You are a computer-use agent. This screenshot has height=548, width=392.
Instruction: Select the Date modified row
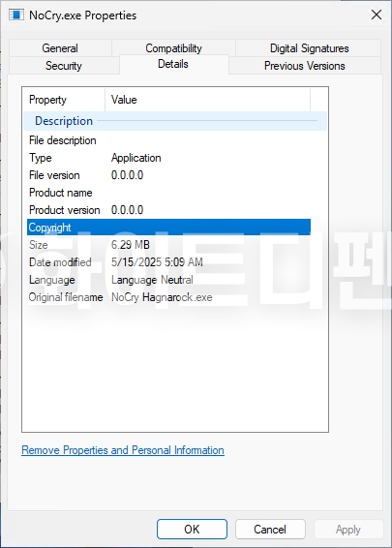pos(168,262)
